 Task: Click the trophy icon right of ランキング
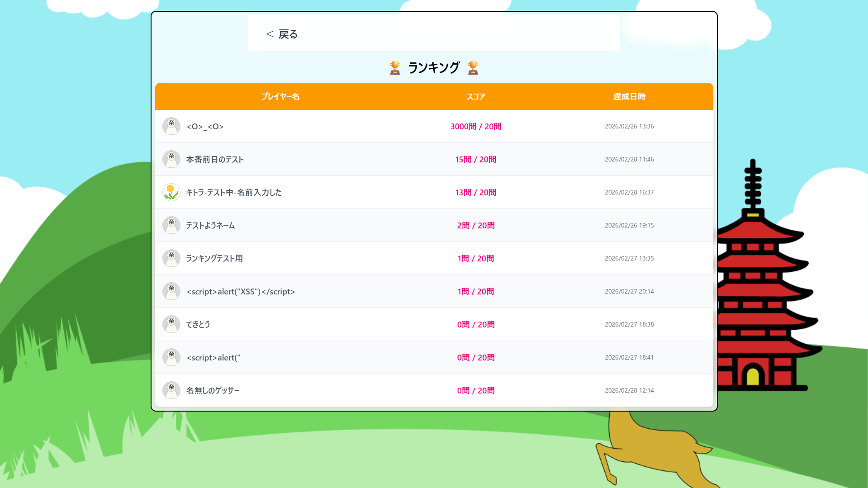point(473,68)
